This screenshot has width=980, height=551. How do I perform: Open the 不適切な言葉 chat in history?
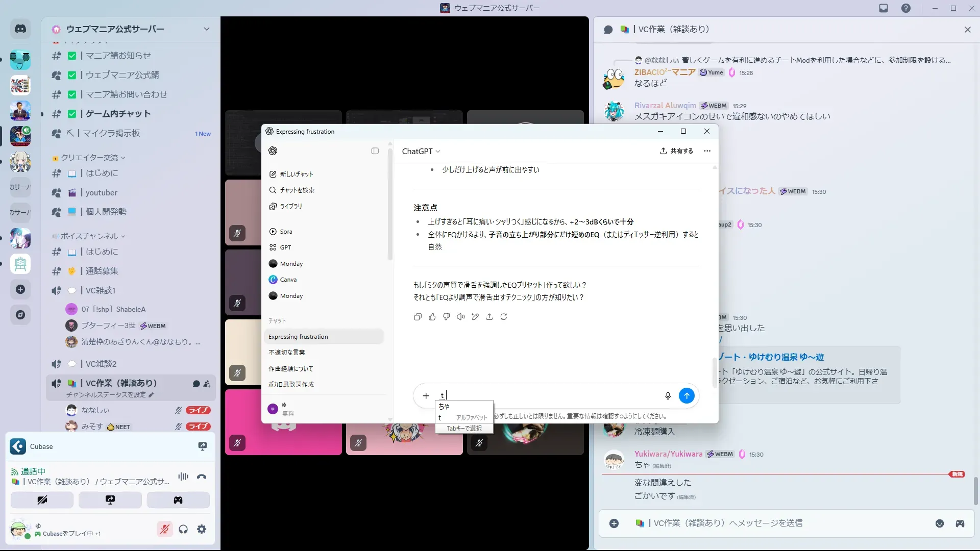point(287,353)
